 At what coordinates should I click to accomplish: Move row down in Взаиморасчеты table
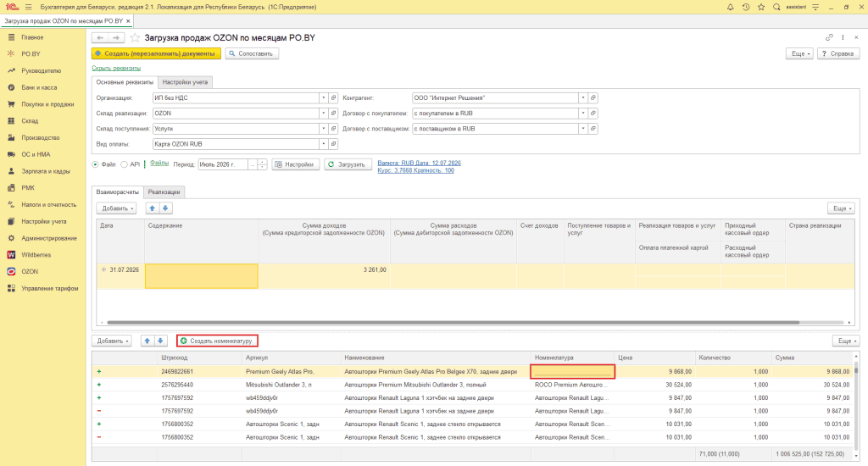(165, 208)
